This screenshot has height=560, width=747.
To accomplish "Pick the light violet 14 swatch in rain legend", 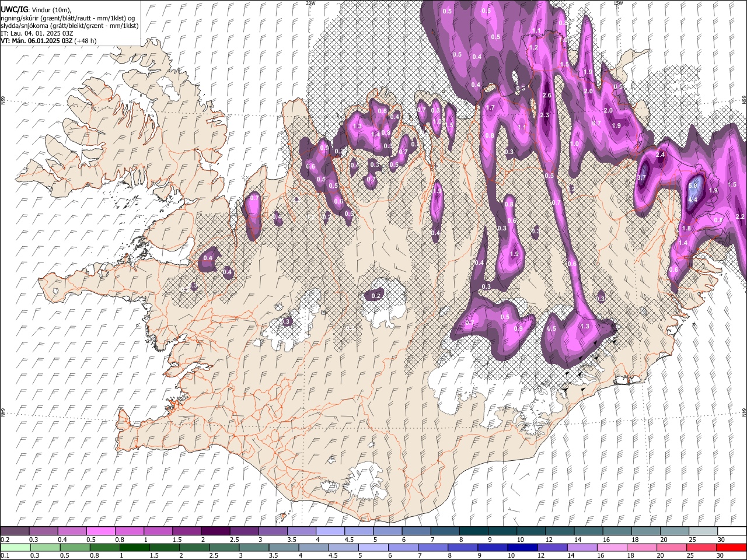I will coord(582,547).
